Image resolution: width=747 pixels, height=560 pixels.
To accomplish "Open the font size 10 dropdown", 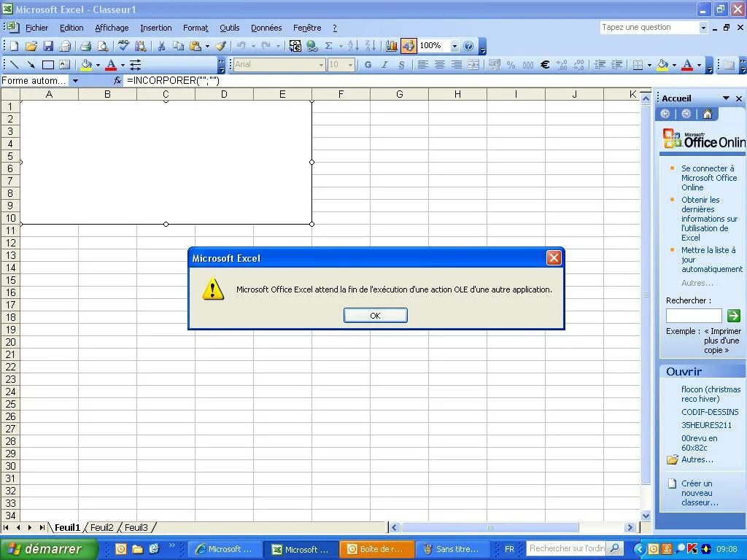I will pyautogui.click(x=350, y=65).
